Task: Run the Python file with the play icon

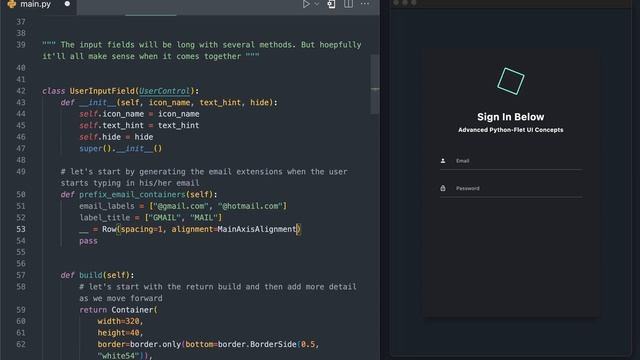Action: tap(306, 4)
